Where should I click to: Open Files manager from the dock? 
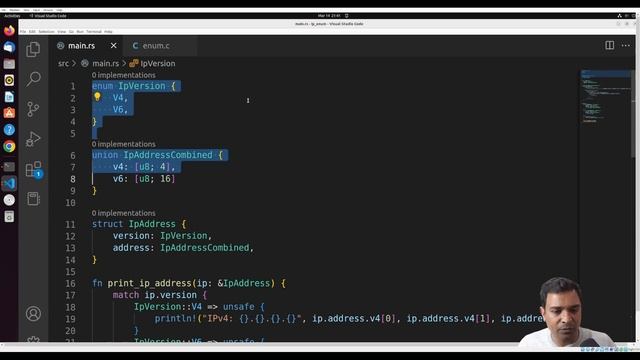pos(9,64)
